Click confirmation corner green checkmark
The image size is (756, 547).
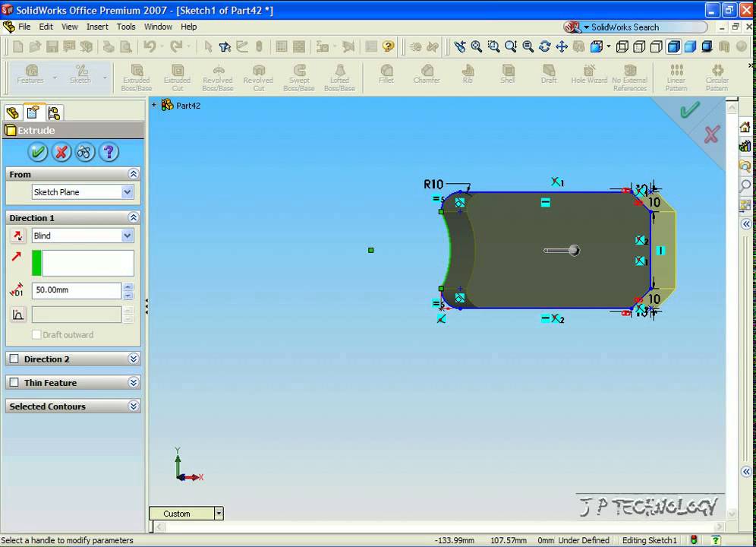coord(690,109)
